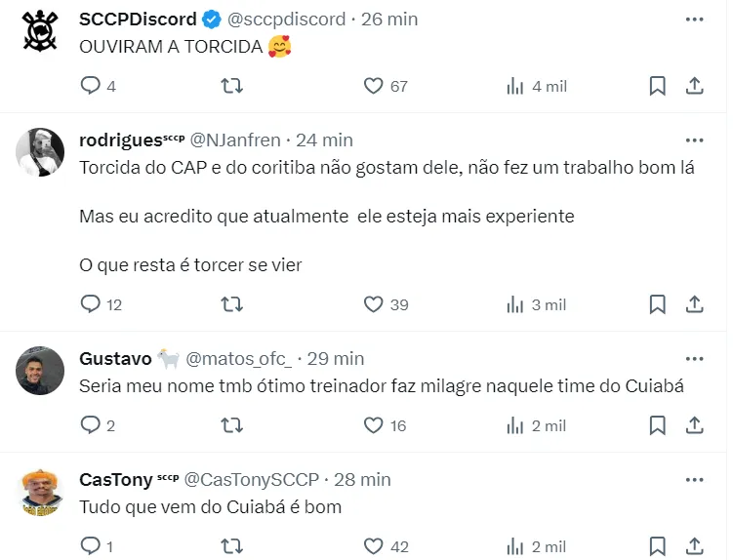733x560 pixels.
Task: Reply to the CasTony tweet
Action: coord(91,546)
